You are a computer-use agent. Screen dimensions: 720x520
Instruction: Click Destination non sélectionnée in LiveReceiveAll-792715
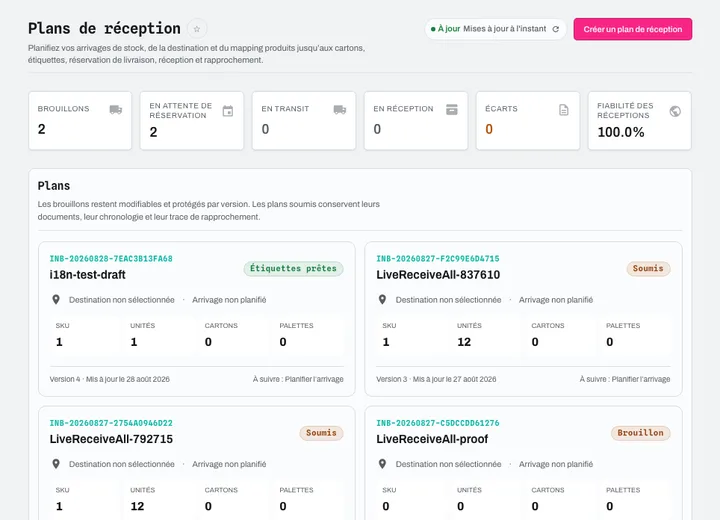pyautogui.click(x=122, y=464)
